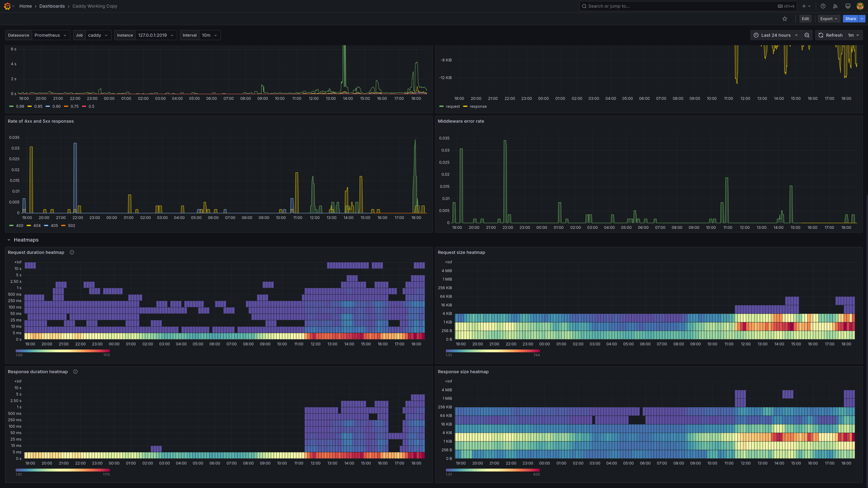Screen dimensions: 868x488
Task: Open the Interval 10m dropdown
Action: click(209, 35)
